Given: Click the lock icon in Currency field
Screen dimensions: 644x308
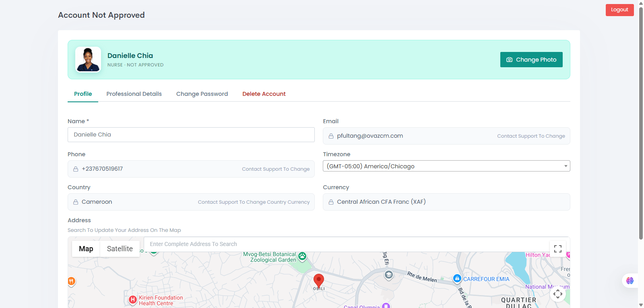Looking at the screenshot, I should [331, 202].
